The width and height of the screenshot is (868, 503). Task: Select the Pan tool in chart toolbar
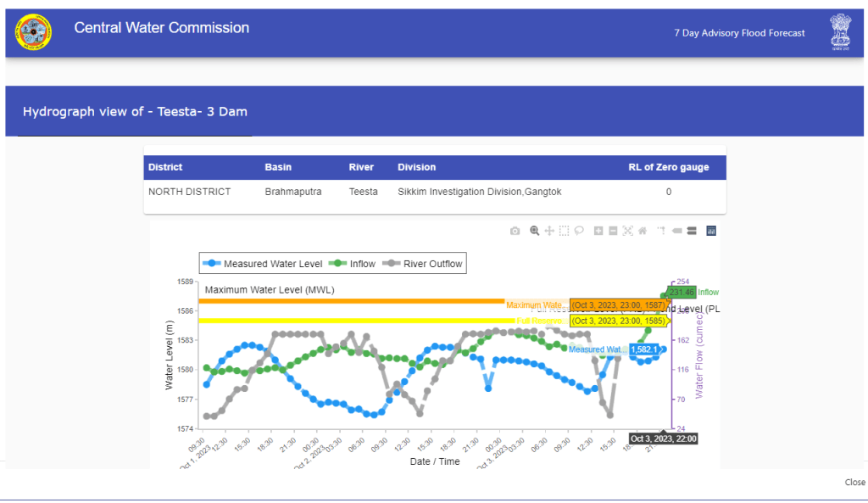pyautogui.click(x=549, y=231)
